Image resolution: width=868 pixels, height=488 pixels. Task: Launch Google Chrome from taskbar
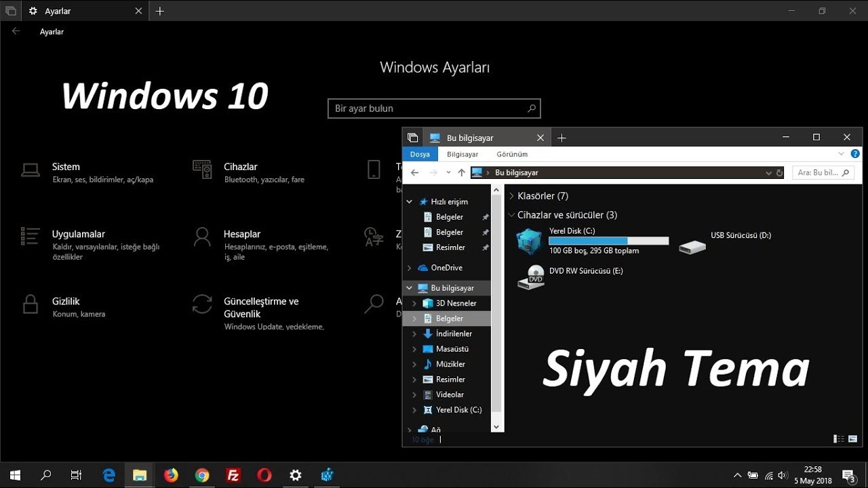(201, 475)
